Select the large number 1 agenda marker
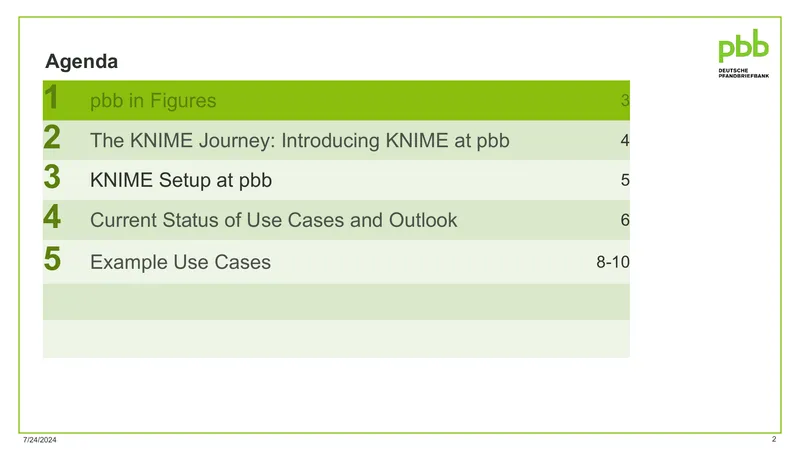This screenshot has height=450, width=800. [51, 97]
